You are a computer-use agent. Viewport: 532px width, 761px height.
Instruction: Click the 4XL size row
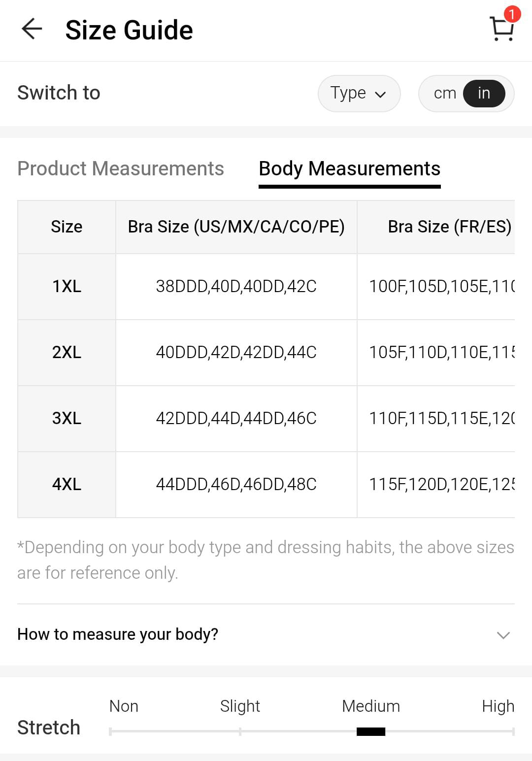[x=67, y=485]
